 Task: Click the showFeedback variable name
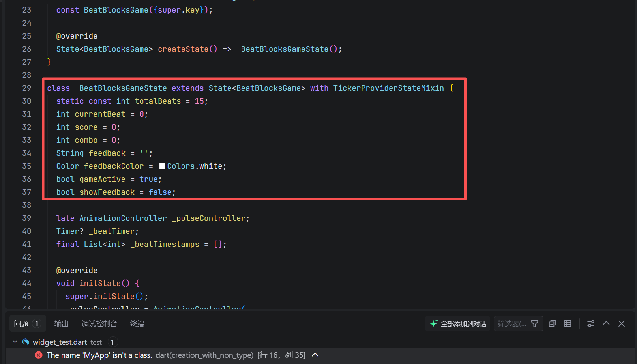click(107, 192)
